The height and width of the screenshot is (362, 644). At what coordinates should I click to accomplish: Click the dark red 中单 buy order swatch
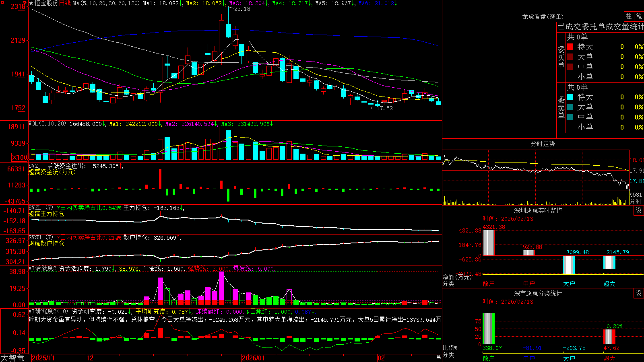[x=570, y=67]
